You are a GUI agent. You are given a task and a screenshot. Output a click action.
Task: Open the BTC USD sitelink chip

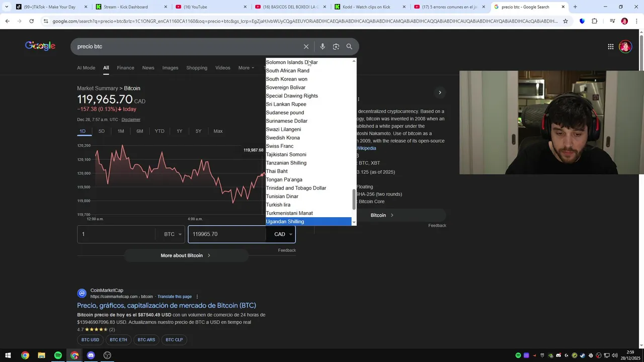[x=91, y=340]
